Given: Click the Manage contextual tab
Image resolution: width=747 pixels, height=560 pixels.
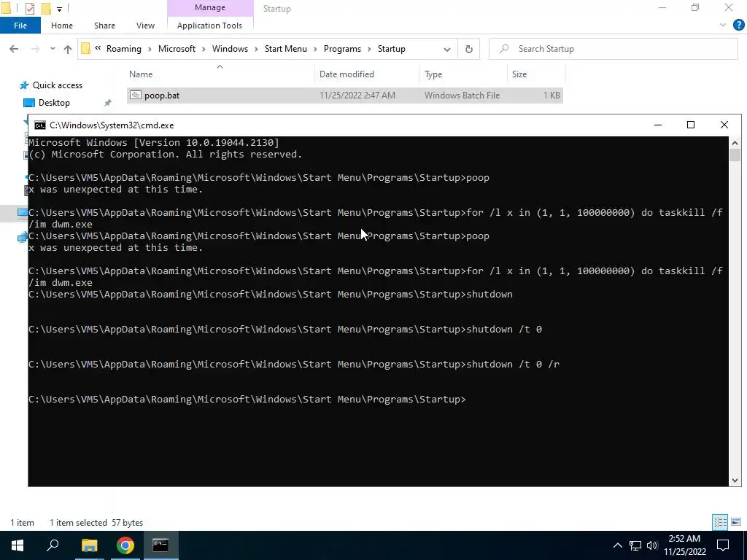Looking at the screenshot, I should click(209, 7).
